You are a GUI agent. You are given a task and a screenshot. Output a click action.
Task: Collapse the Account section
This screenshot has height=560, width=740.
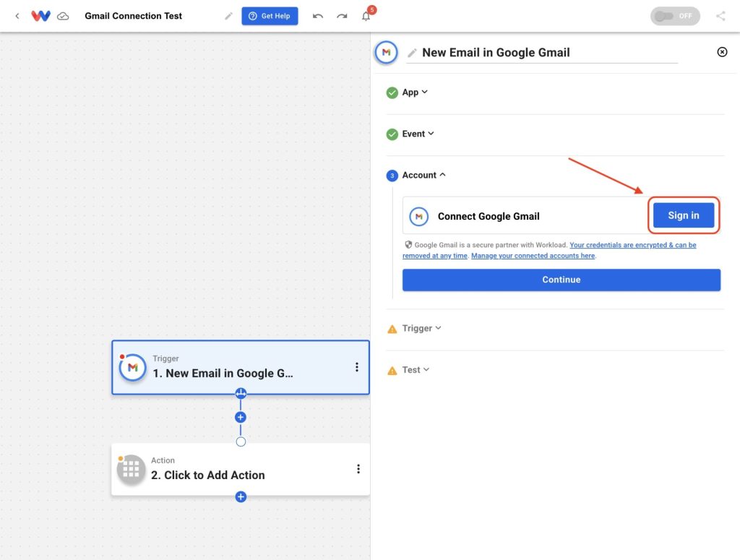tap(423, 175)
